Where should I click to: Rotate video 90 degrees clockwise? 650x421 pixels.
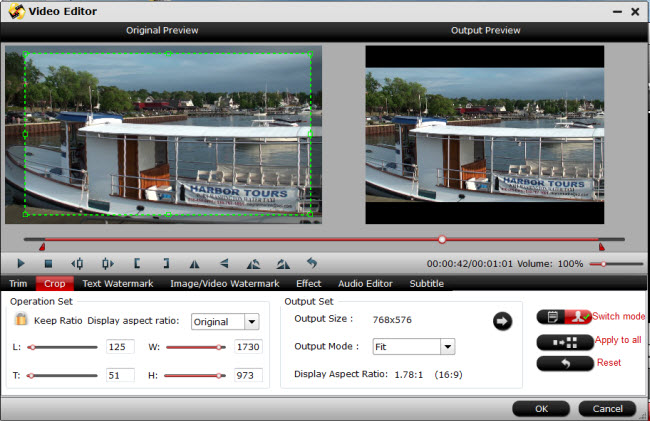[283, 264]
